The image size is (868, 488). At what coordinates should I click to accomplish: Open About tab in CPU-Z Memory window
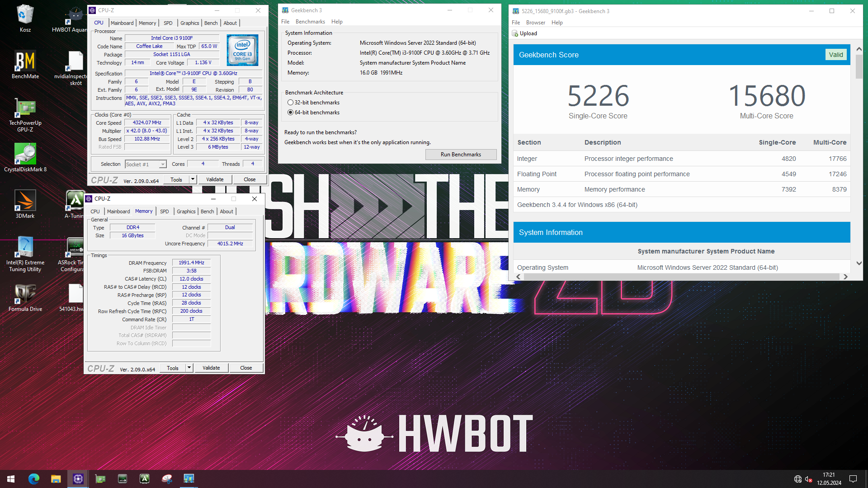pos(226,211)
